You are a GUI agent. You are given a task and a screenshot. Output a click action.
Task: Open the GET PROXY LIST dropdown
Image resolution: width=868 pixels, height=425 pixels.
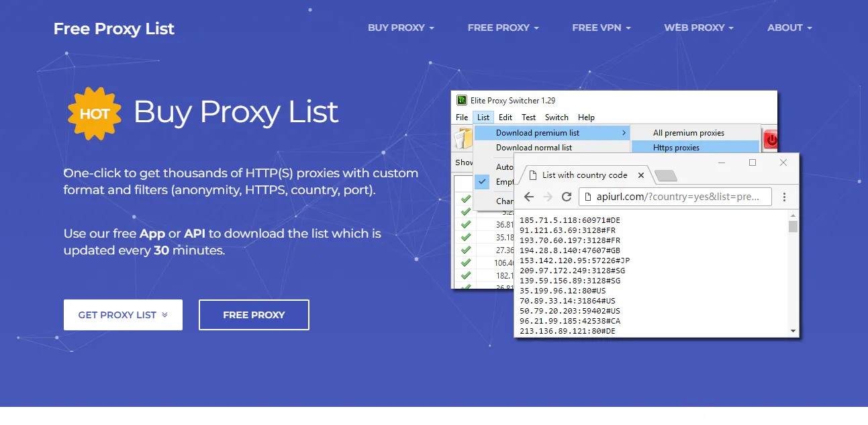[123, 314]
